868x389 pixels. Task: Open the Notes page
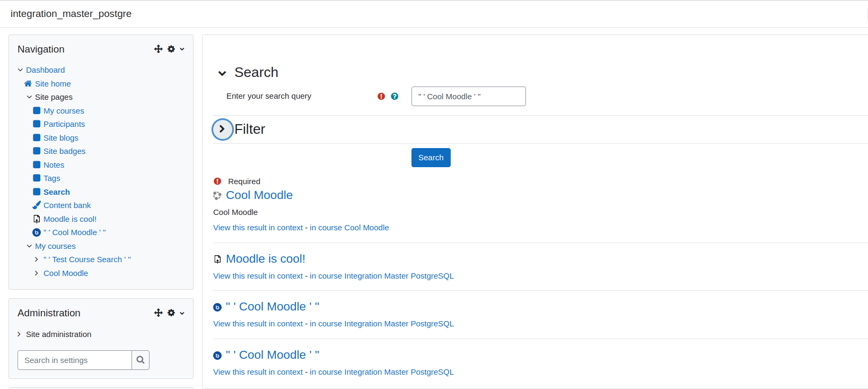tap(54, 165)
